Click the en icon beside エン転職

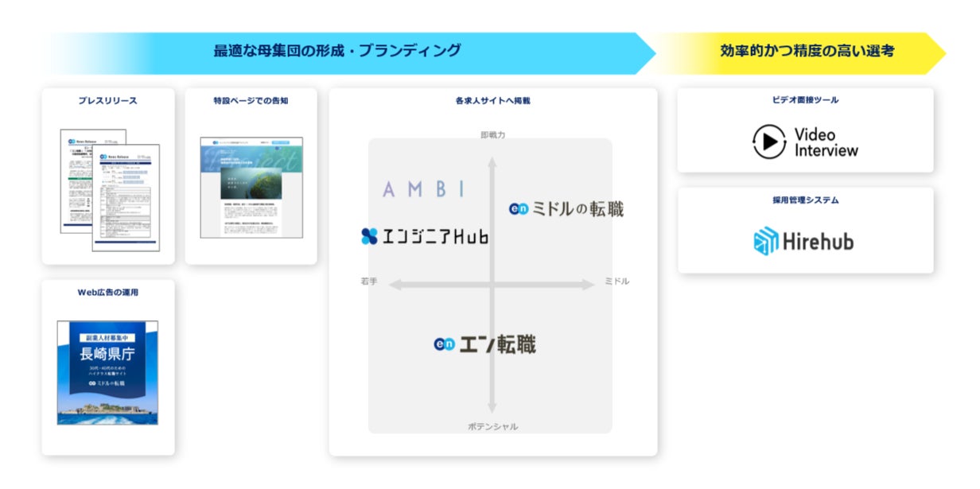coord(444,344)
